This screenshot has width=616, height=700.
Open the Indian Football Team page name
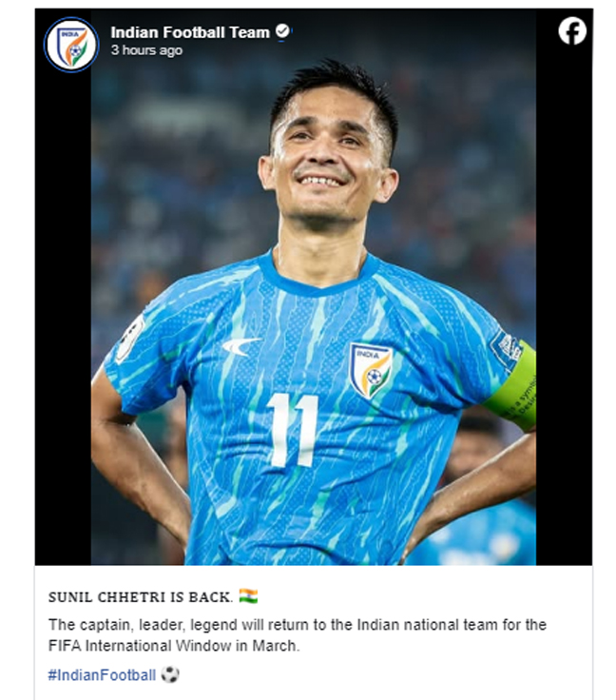(190, 32)
